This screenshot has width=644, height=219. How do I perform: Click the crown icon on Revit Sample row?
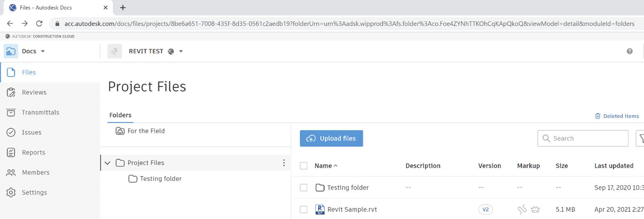coord(535,209)
